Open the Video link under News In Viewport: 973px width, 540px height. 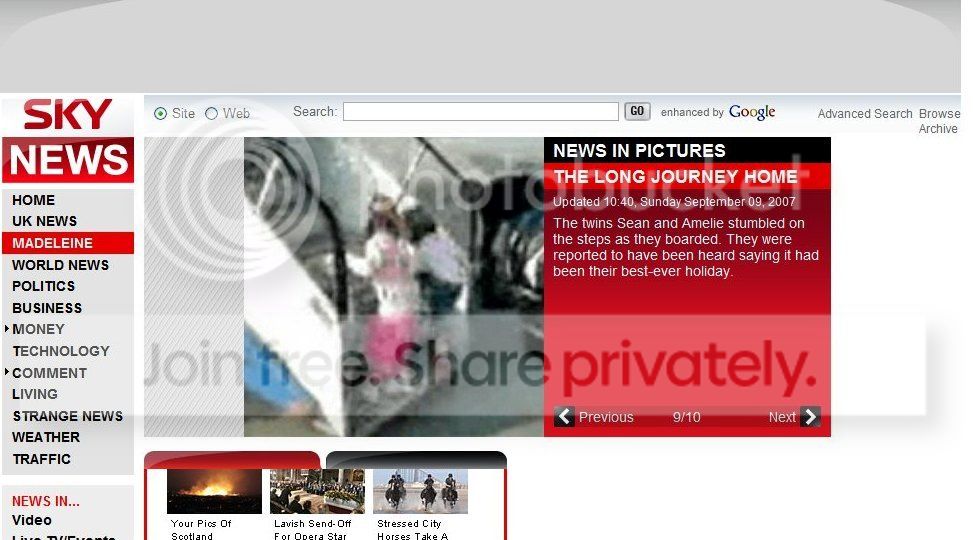(x=32, y=520)
